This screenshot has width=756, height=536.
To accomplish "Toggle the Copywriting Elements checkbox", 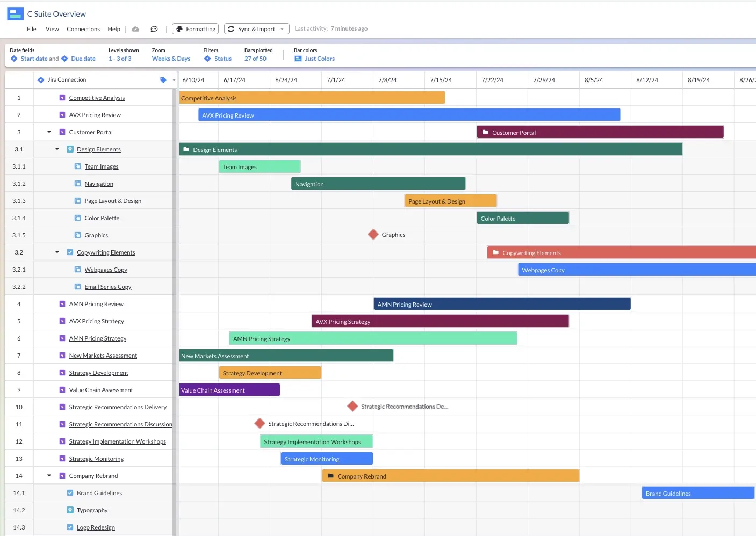I will (x=70, y=252).
